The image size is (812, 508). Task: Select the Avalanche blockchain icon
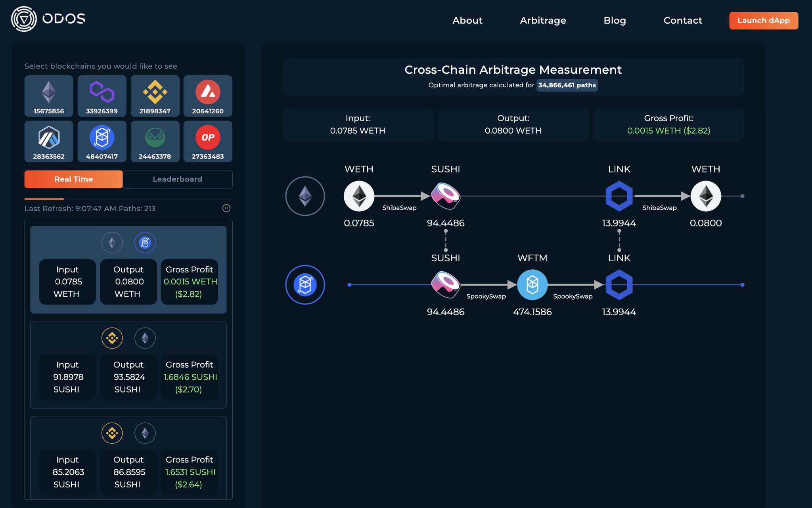click(x=208, y=95)
